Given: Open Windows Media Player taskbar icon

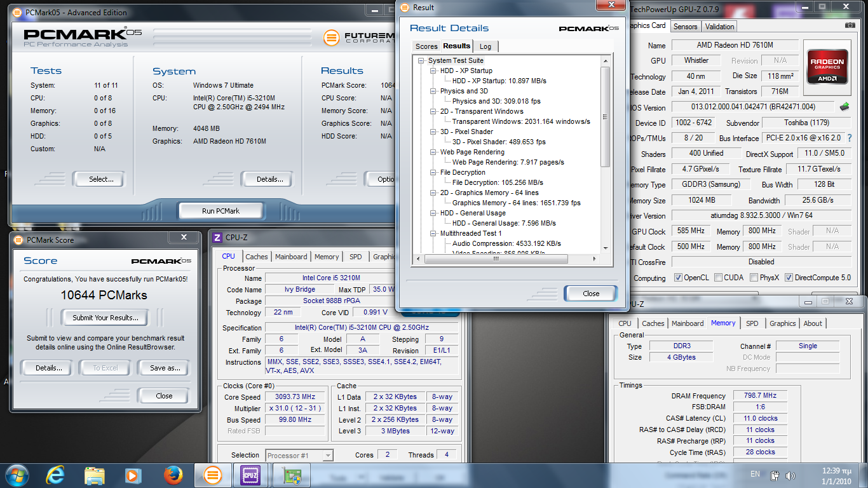Looking at the screenshot, I should pyautogui.click(x=133, y=475).
